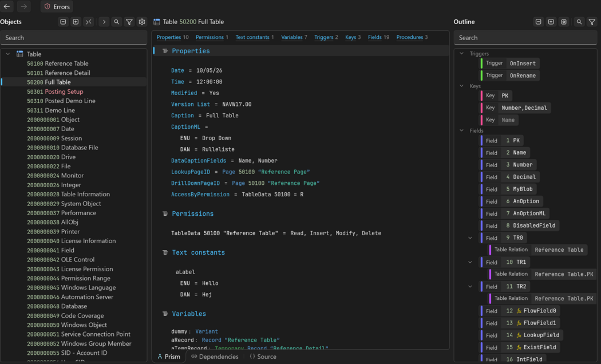Collapse the Field 10 TR1 node
Image resolution: width=601 pixels, height=364 pixels.
tap(470, 262)
